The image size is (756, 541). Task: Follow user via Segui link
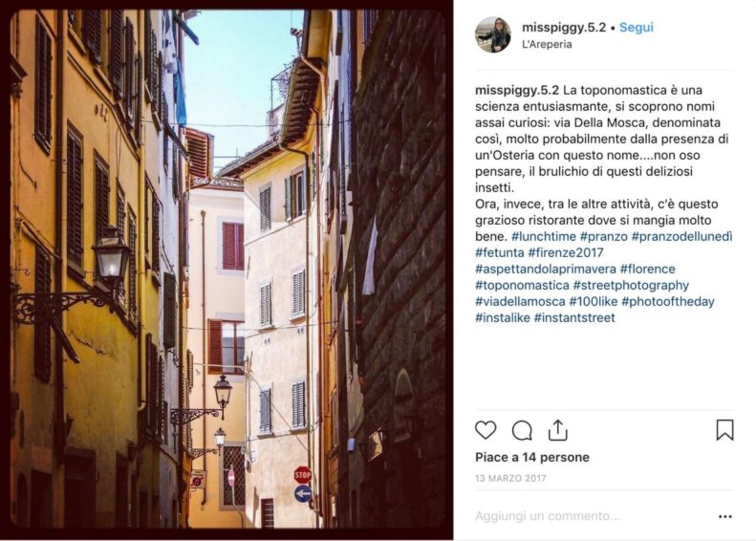pyautogui.click(x=637, y=27)
